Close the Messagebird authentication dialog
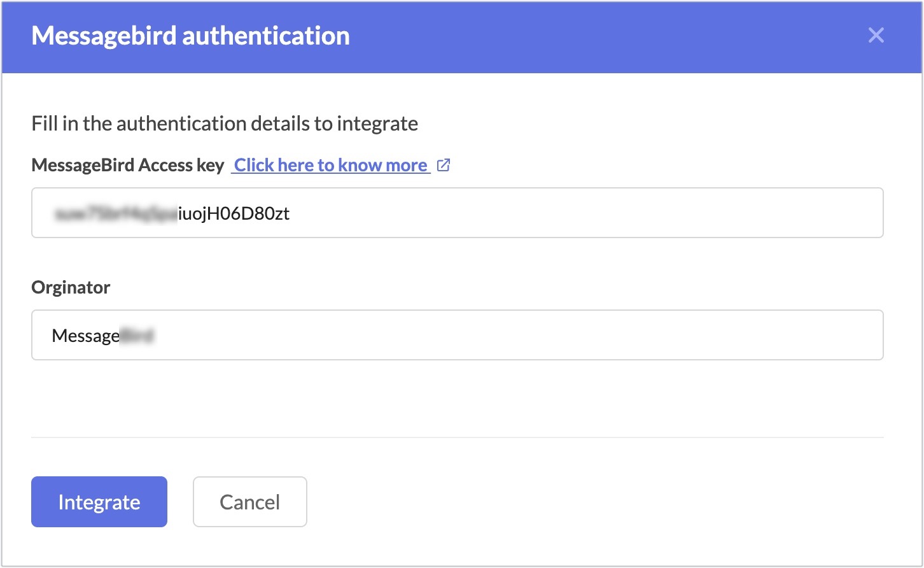Image resolution: width=924 pixels, height=568 pixels. tap(876, 36)
